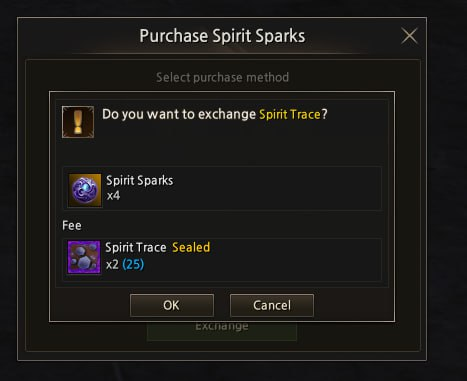467x381 pixels.
Task: Click the Select purchase method heading
Action: point(222,77)
